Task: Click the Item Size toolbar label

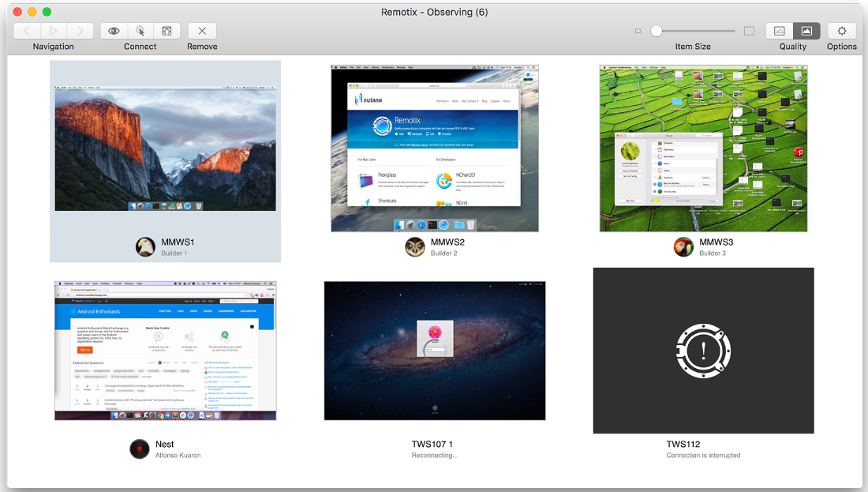Action: point(693,47)
